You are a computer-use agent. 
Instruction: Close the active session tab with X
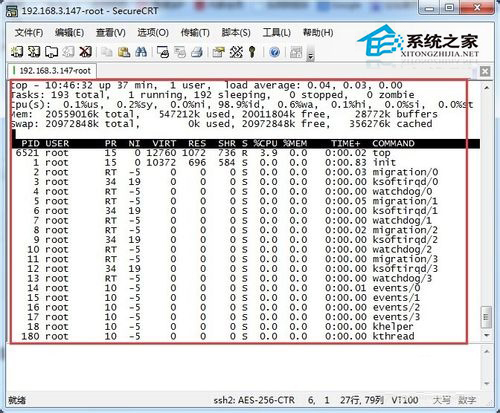click(x=485, y=71)
